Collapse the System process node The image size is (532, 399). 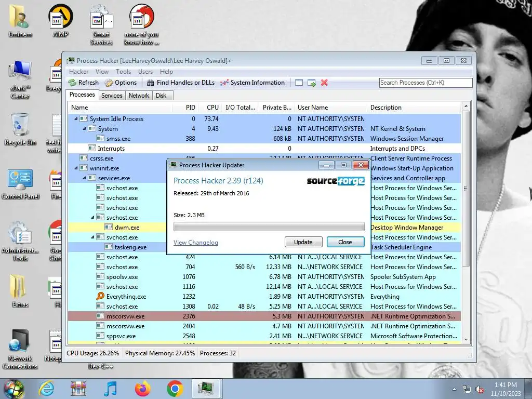[x=84, y=129]
